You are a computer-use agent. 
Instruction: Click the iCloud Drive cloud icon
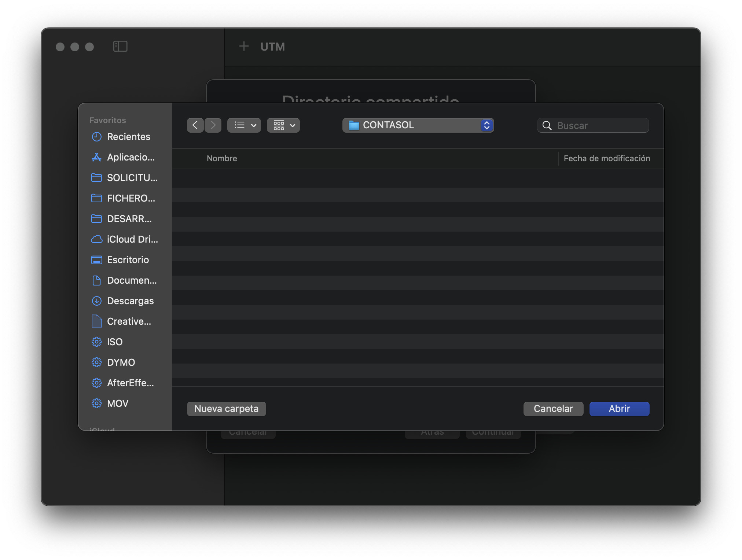pyautogui.click(x=96, y=239)
